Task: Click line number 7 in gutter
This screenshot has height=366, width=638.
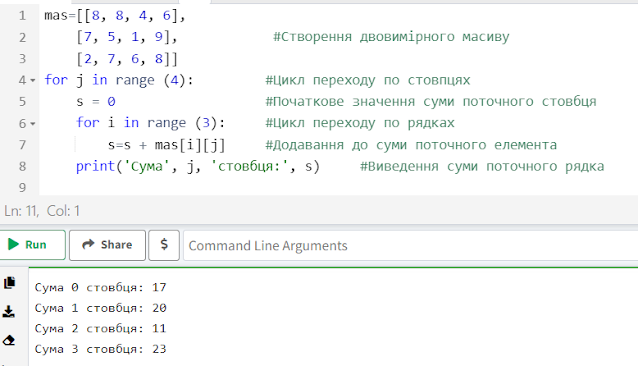Action: point(22,145)
